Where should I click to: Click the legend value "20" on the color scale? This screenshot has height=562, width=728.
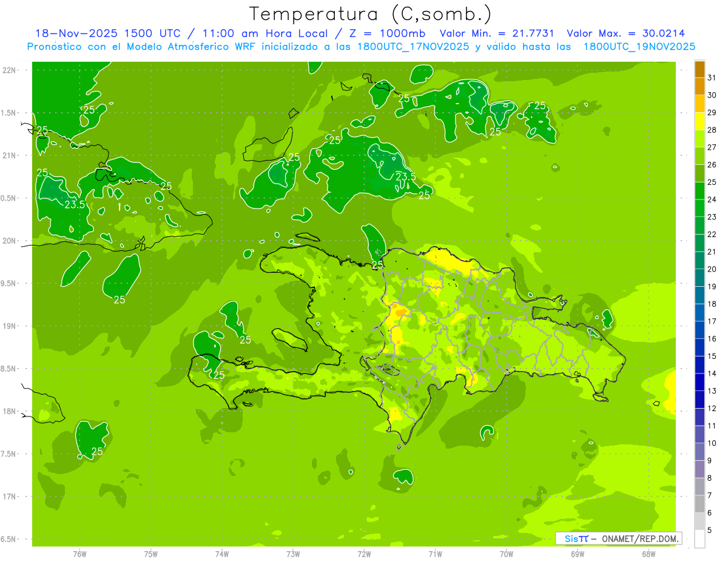(712, 269)
